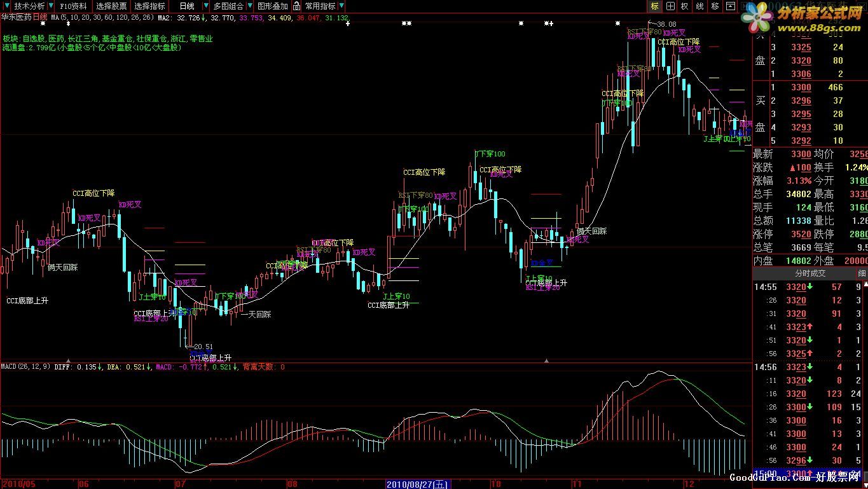The image size is (868, 489).
Task: Click the first white star event marker
Action: click(43, 24)
